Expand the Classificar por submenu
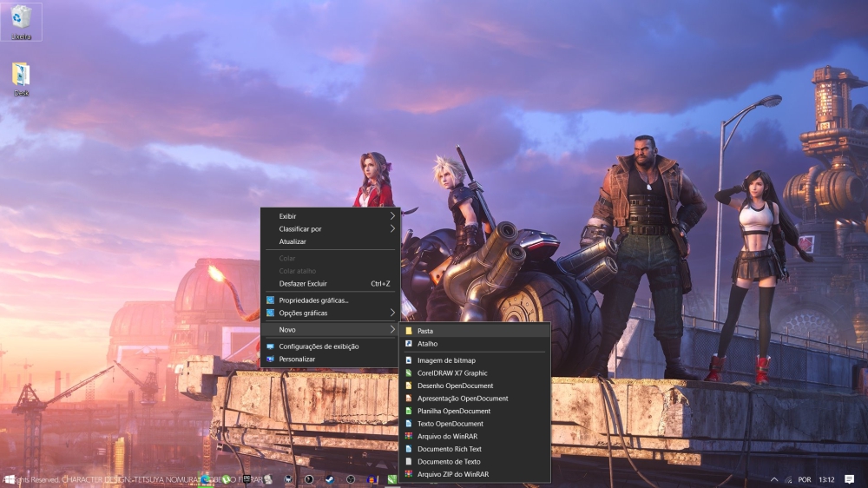868x488 pixels. point(331,228)
